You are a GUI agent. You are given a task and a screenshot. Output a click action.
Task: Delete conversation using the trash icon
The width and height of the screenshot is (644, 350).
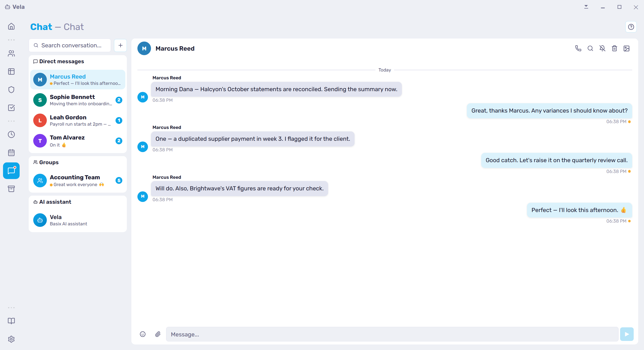coord(614,48)
